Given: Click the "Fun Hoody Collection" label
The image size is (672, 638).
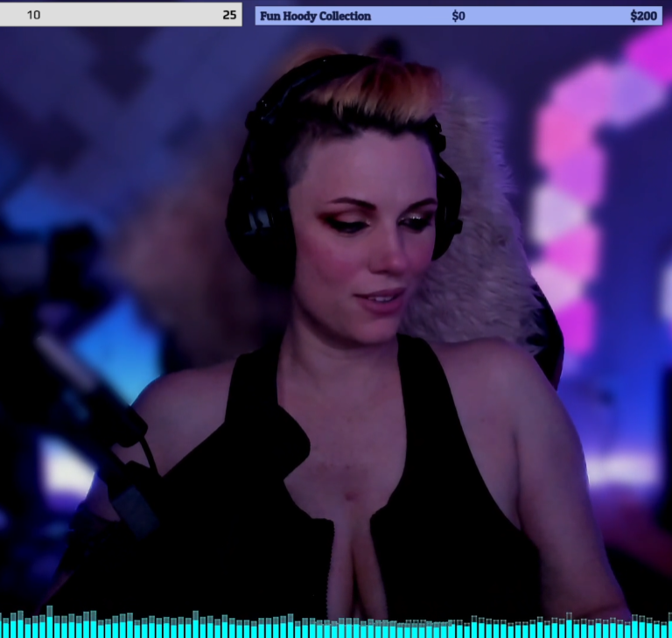Looking at the screenshot, I should click(315, 17).
